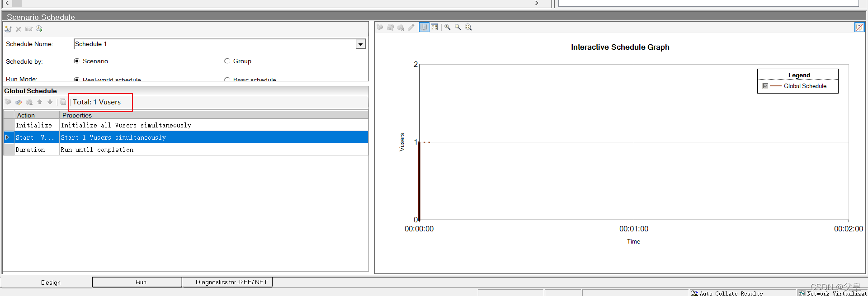868x296 pixels.
Task: Click row indicator arrow of Start Vusers row
Action: pyautogui.click(x=8, y=137)
